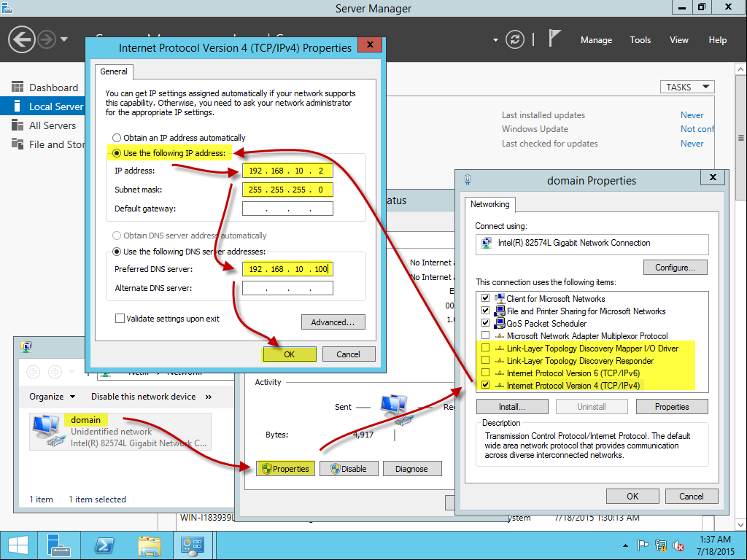The image size is (747, 560).
Task: Select the General tab in IPv4 Properties
Action: pyautogui.click(x=114, y=71)
